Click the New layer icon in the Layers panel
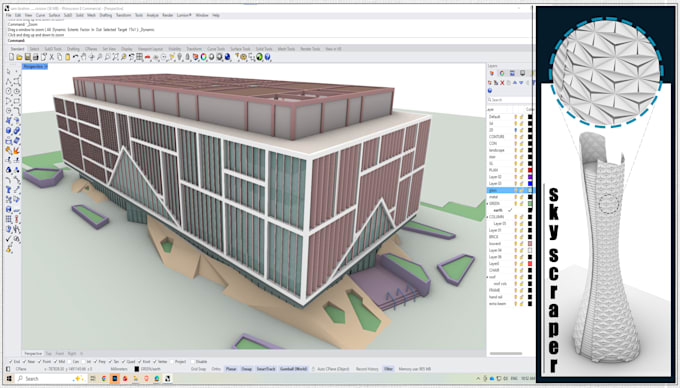 (490, 83)
